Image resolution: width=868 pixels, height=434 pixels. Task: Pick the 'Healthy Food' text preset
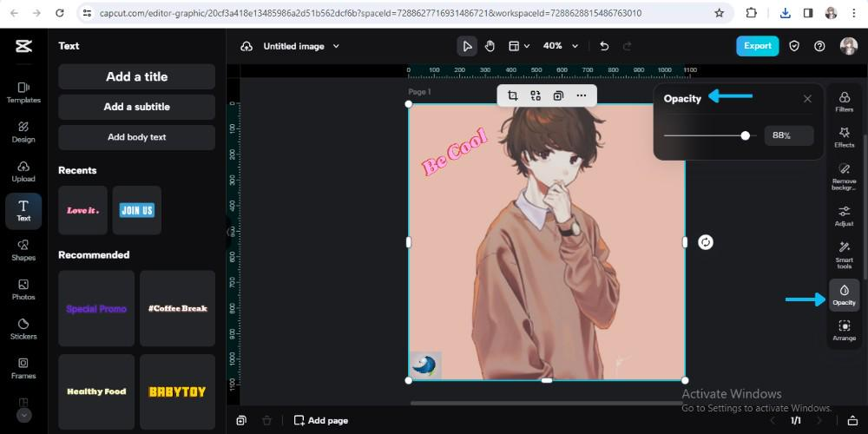click(x=96, y=391)
